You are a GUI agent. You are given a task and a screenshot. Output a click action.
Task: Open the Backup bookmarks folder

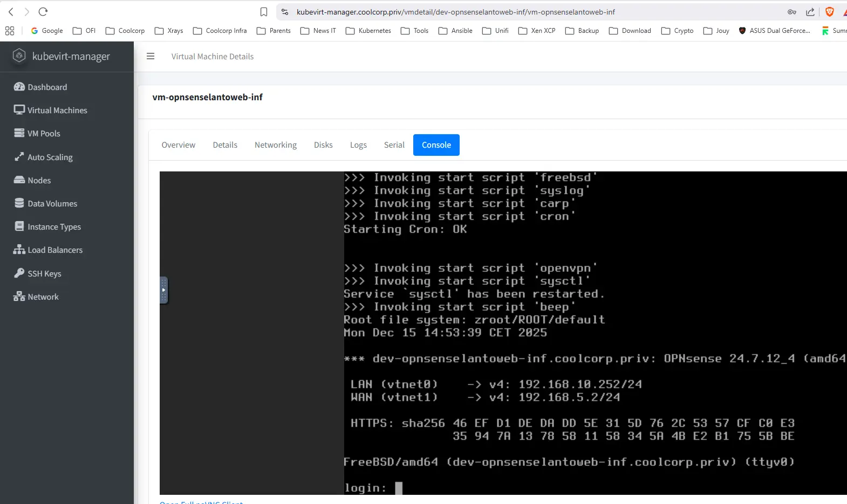click(582, 31)
